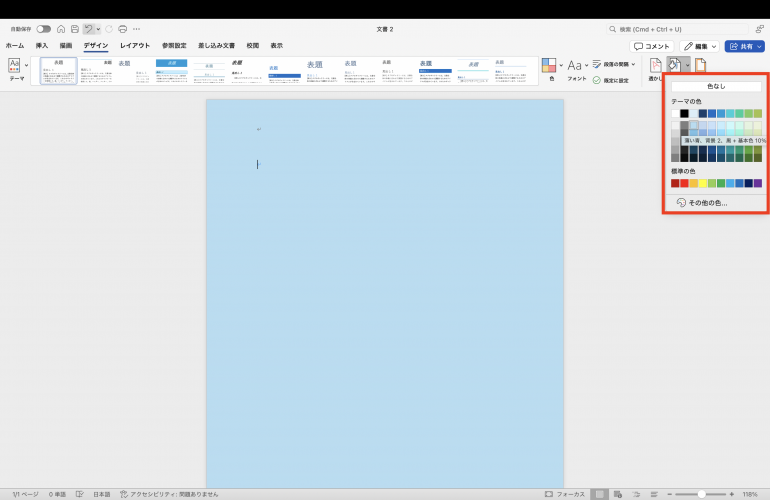
Task: Open the フォント (Fonts) Aa icon
Action: point(575,65)
